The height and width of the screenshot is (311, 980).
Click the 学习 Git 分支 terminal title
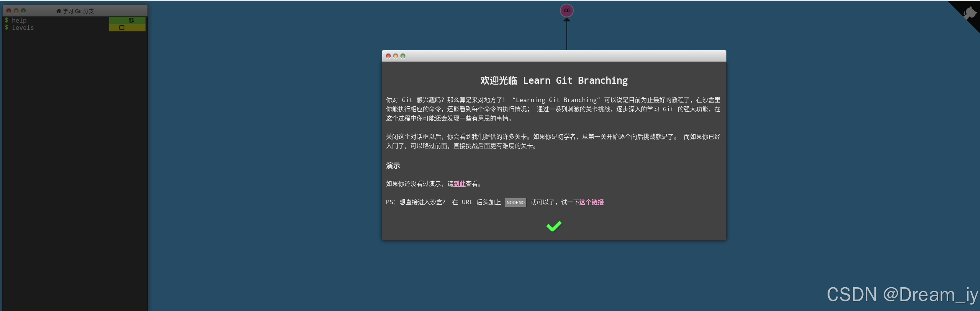[78, 11]
